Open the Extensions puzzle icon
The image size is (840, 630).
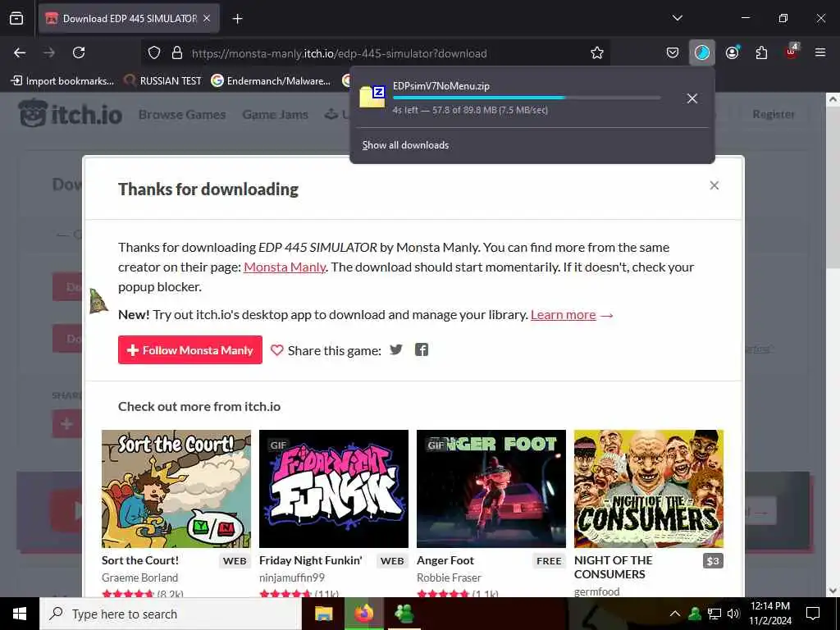pyautogui.click(x=761, y=52)
